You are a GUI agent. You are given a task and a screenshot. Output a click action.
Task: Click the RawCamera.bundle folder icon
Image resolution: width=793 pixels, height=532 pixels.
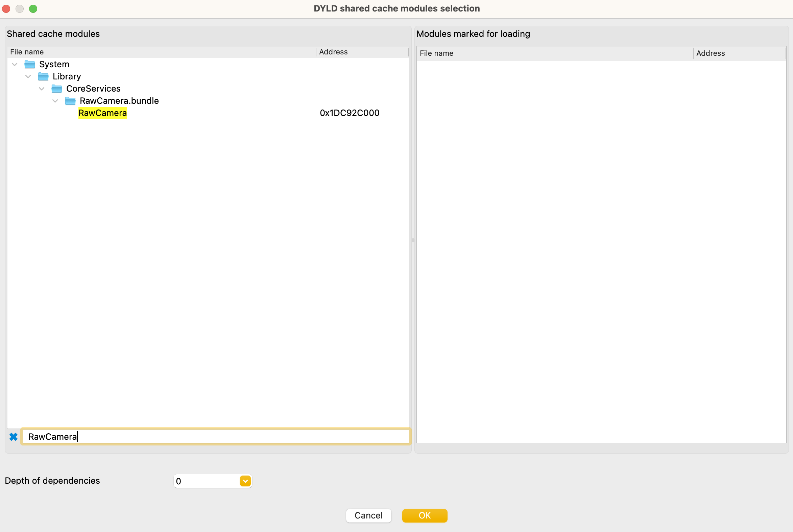70,101
